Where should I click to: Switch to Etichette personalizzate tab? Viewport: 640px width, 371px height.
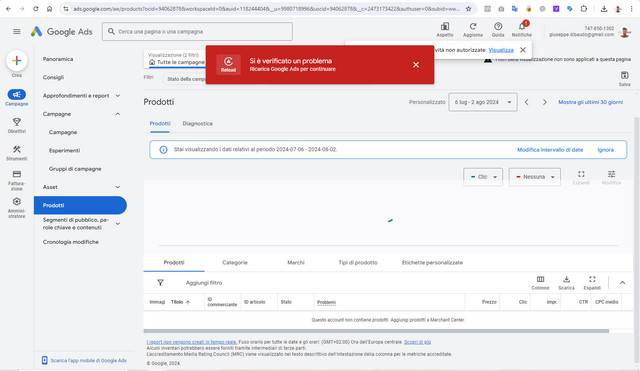[432, 262]
